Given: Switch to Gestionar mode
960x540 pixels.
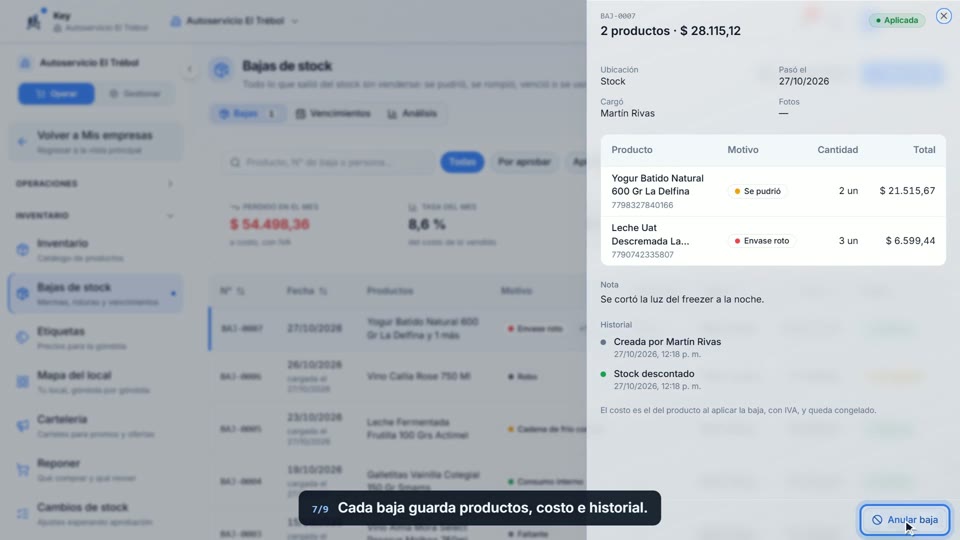Looking at the screenshot, I should coord(135,94).
